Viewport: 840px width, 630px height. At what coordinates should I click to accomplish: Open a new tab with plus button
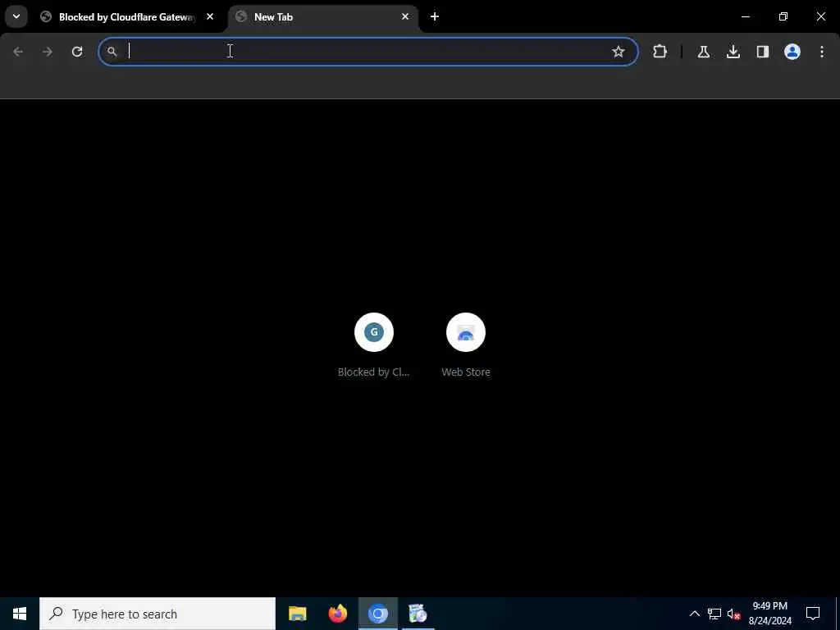pos(435,16)
